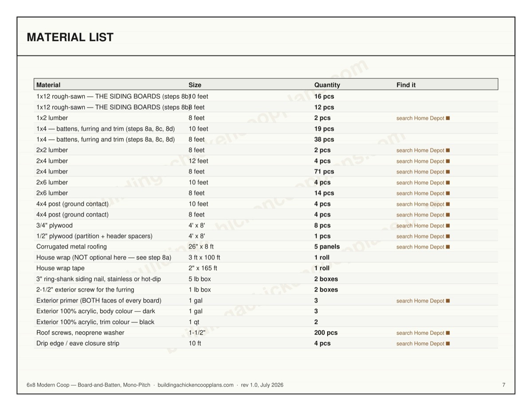Click the 1x2 lumber material name
The height and width of the screenshot is (411, 532).
[52, 118]
